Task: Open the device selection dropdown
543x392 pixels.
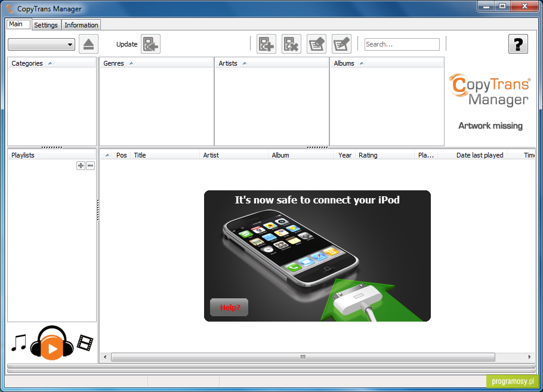Action: tap(42, 44)
